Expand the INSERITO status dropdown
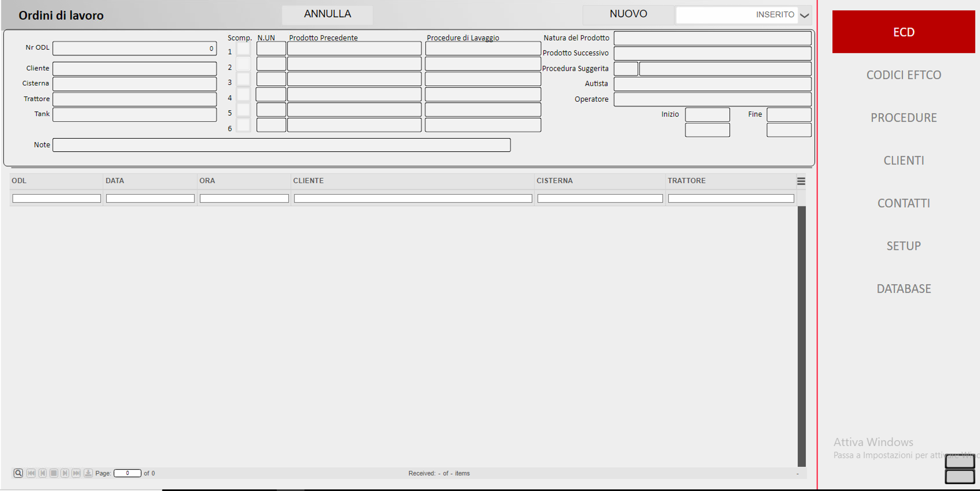 (804, 15)
